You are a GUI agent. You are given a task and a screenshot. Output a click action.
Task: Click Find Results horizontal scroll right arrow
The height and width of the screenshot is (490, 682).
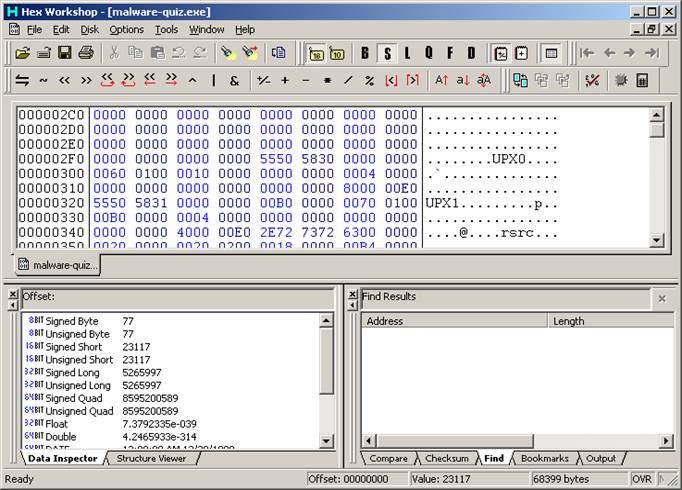666,441
